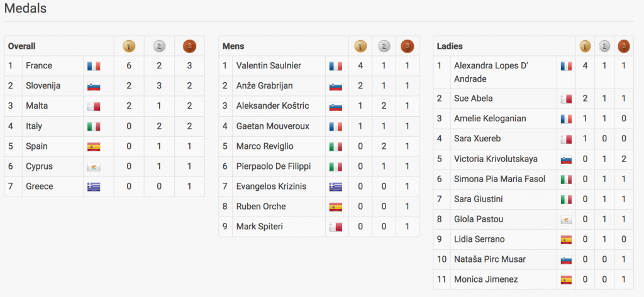This screenshot has height=297, width=644.
Task: Click the Mens table header label
Action: point(233,46)
